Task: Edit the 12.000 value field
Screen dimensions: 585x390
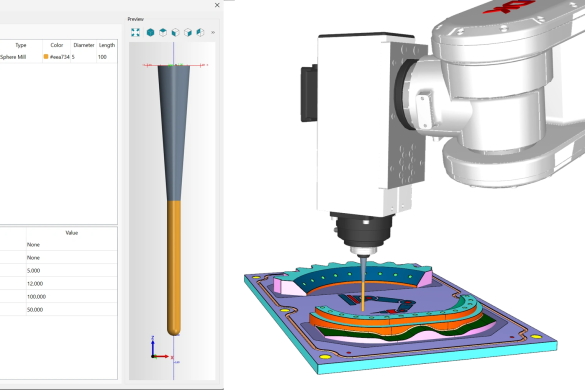Action: tap(72, 284)
